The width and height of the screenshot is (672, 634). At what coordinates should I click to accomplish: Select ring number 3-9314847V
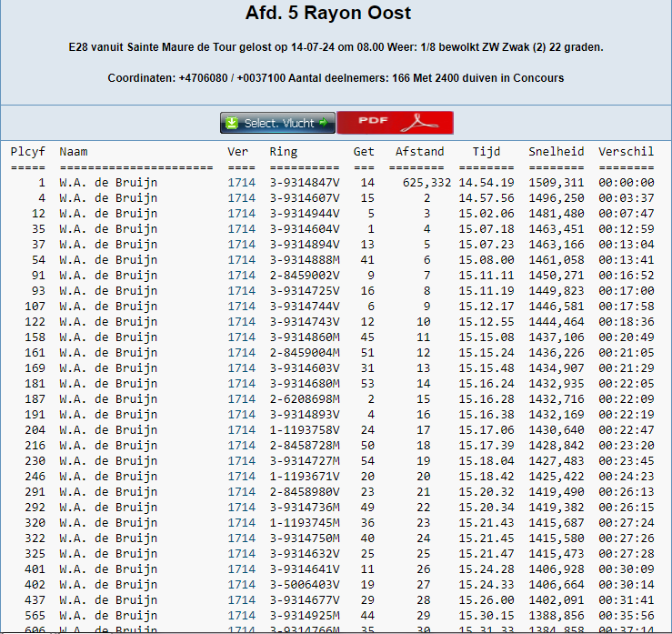click(x=305, y=183)
